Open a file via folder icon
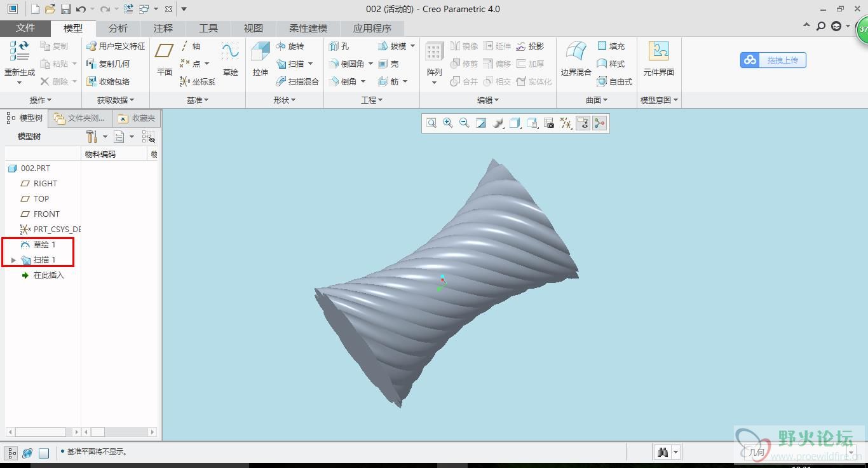868x468 pixels. point(50,9)
